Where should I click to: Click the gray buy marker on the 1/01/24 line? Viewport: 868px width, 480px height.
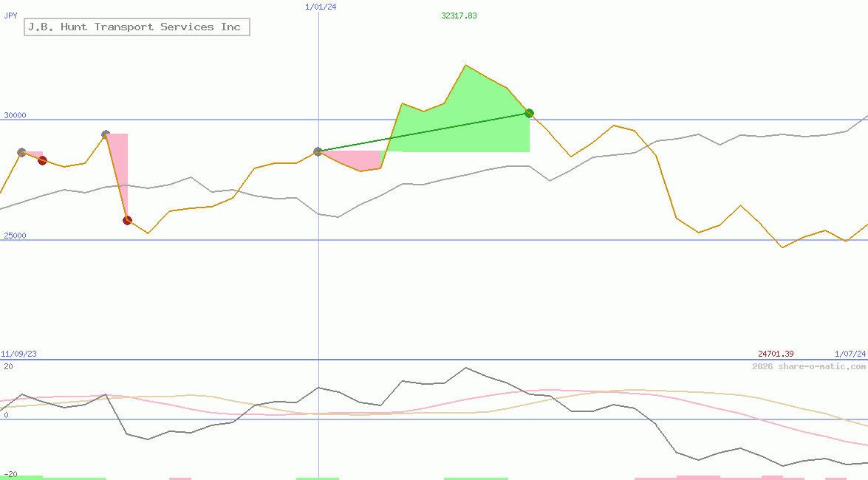tap(318, 151)
